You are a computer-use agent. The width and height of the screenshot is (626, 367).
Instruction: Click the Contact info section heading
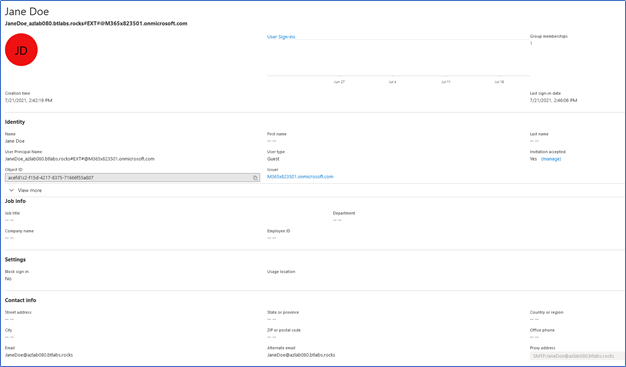(x=20, y=300)
